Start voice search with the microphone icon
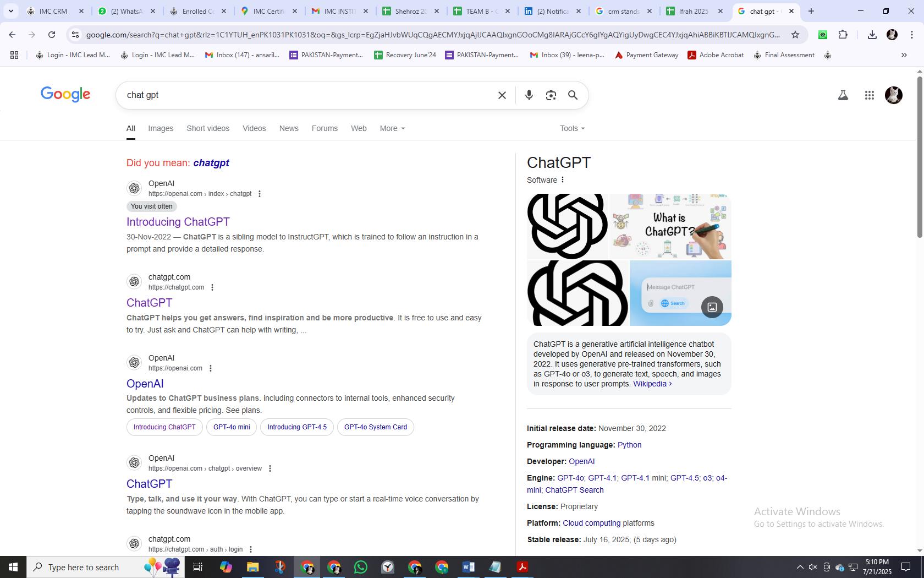The height and width of the screenshot is (578, 924). (529, 95)
